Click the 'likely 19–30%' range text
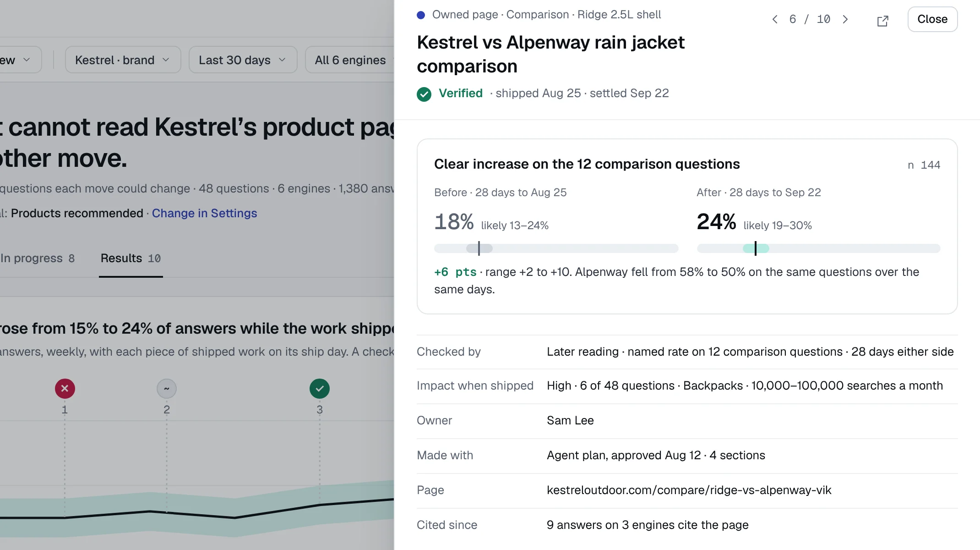The image size is (980, 550). [x=778, y=225]
